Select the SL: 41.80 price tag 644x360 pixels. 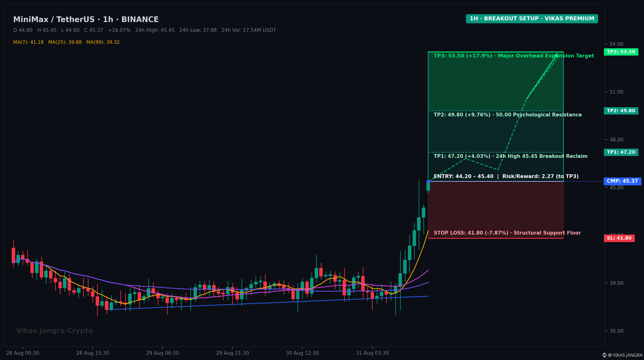(619, 238)
